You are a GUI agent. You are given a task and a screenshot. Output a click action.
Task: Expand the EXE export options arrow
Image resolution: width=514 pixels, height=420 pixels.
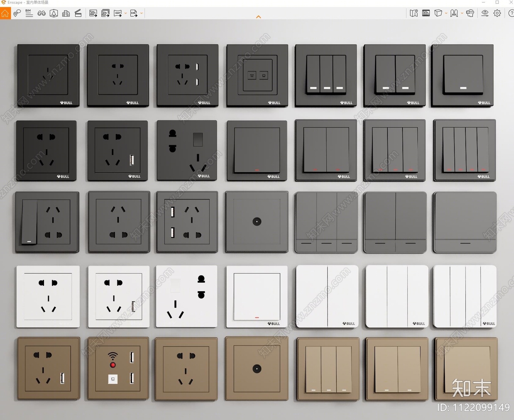tap(141, 13)
